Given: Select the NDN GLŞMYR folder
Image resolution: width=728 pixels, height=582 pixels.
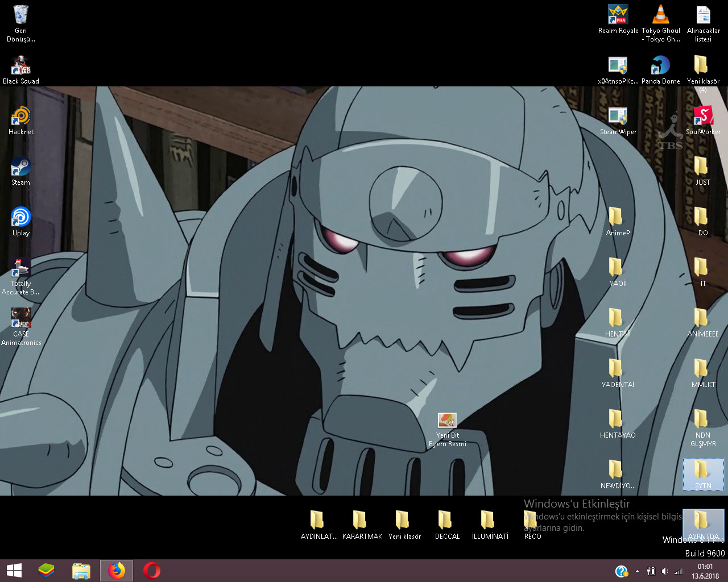Looking at the screenshot, I should click(704, 427).
